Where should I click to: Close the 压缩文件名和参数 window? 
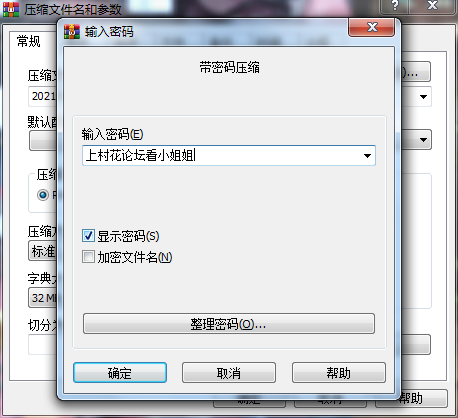coord(432,6)
